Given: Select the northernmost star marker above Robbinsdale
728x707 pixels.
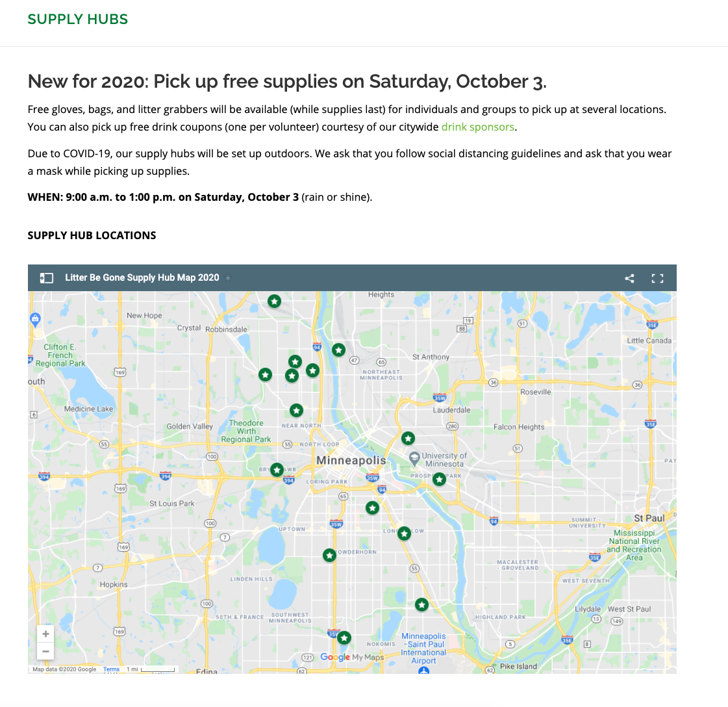Looking at the screenshot, I should [x=275, y=302].
